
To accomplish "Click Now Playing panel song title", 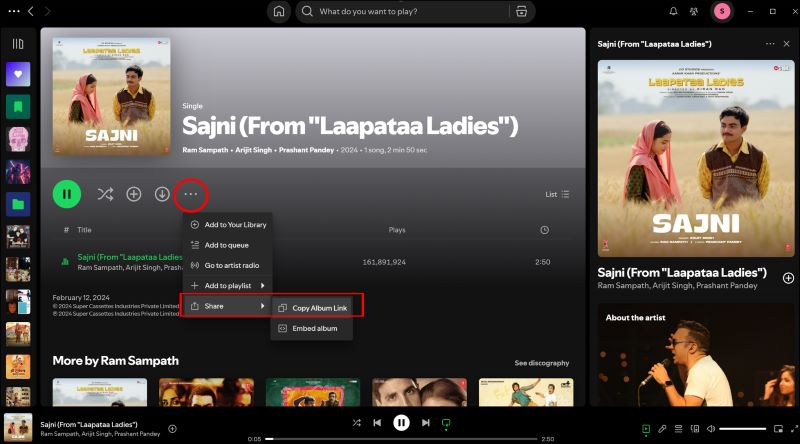I will click(682, 273).
